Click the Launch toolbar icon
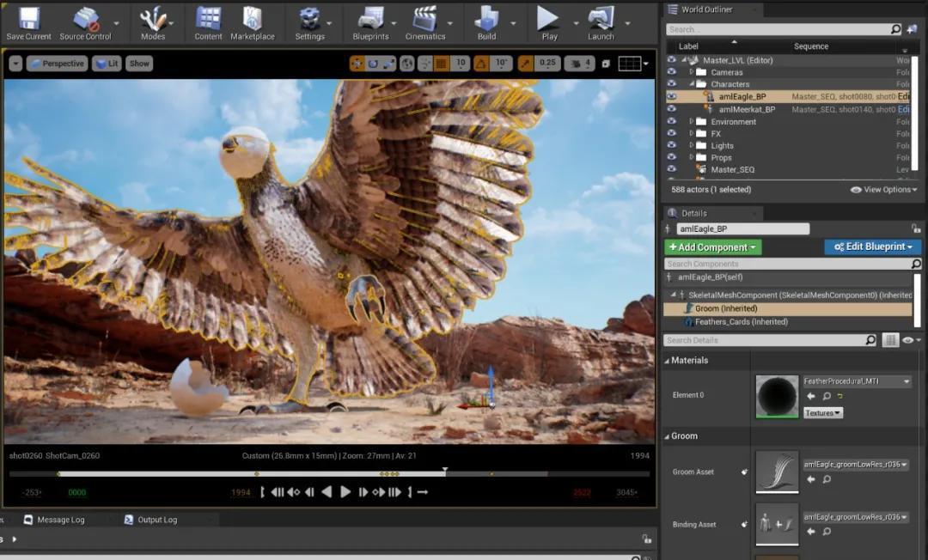Image resolution: width=928 pixels, height=560 pixels. point(601,23)
